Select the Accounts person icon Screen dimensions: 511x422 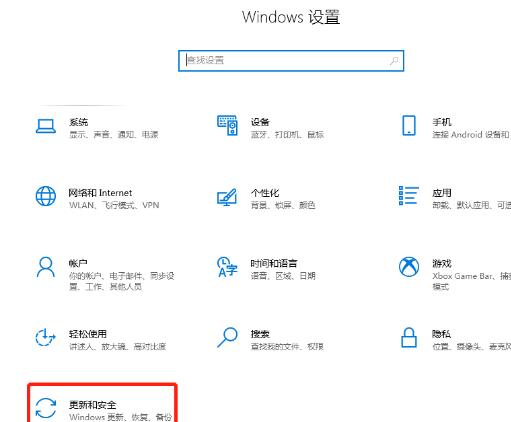pyautogui.click(x=46, y=267)
